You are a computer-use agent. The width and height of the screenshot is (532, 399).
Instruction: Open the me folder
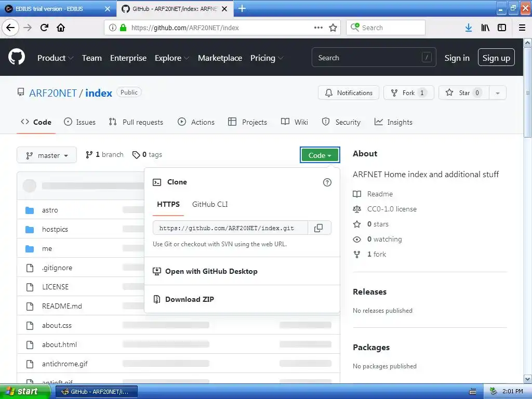click(x=47, y=249)
